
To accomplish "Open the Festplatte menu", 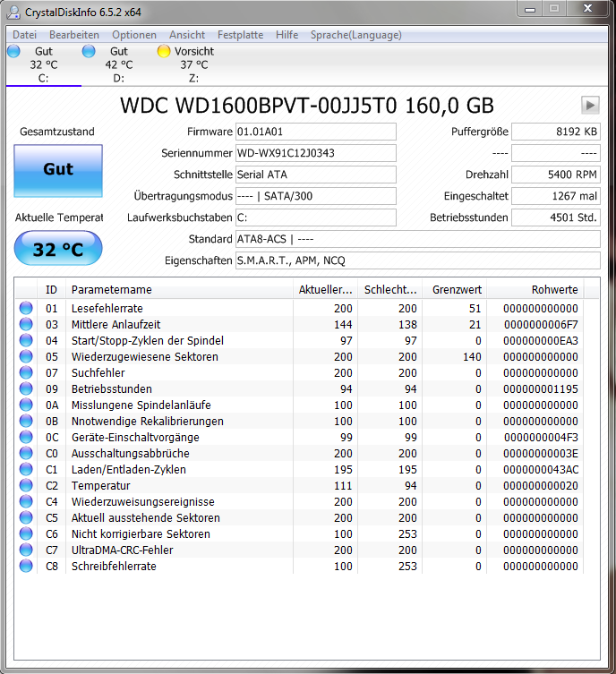I will (x=240, y=35).
